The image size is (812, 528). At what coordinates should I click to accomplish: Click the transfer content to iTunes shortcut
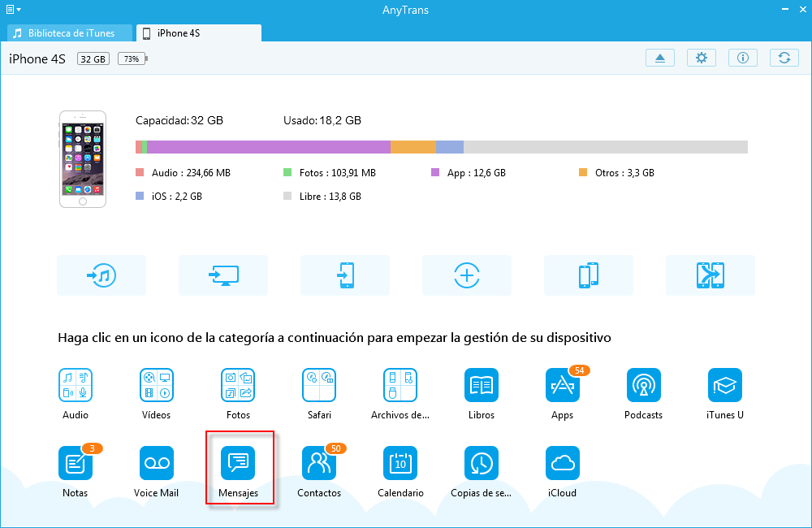click(x=101, y=275)
